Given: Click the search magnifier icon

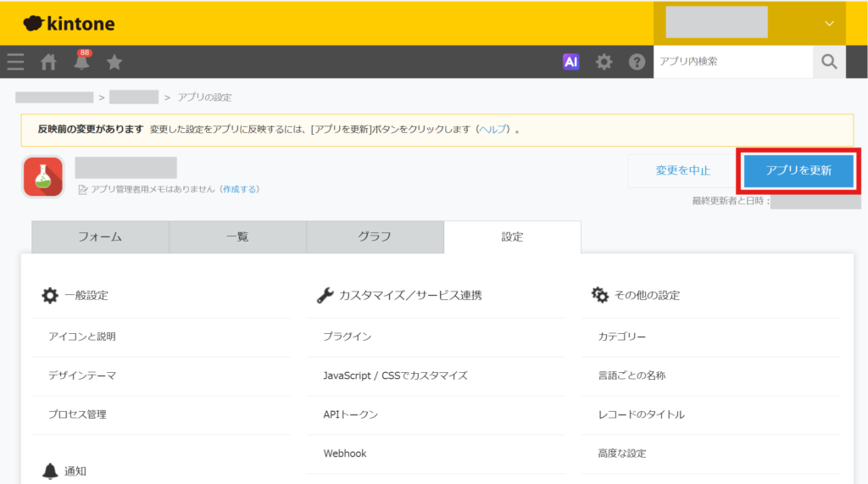Looking at the screenshot, I should [x=829, y=62].
